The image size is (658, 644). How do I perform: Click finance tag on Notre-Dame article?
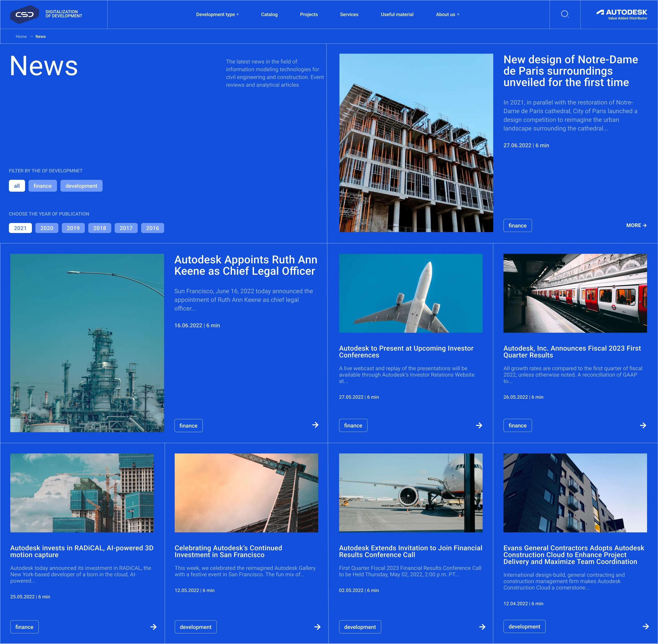pyautogui.click(x=518, y=226)
